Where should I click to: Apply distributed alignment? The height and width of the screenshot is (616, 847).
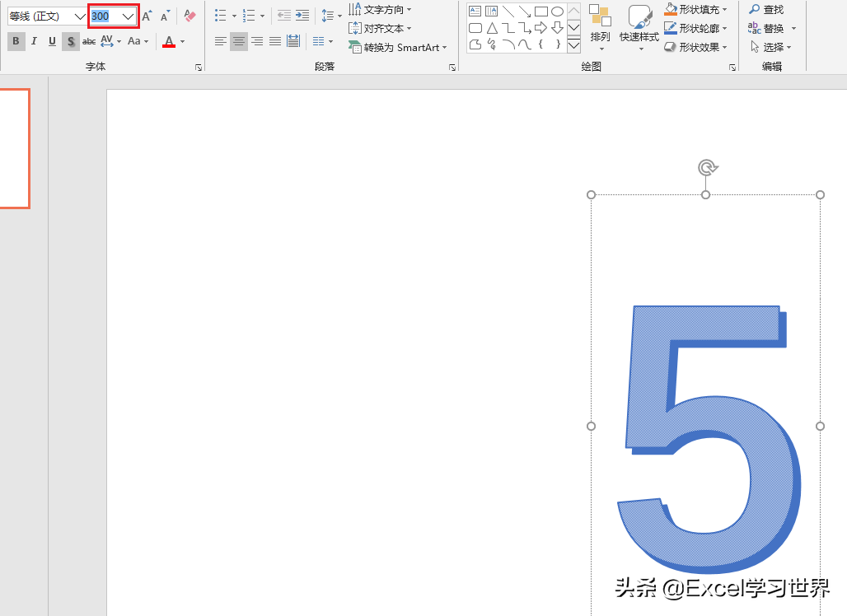(293, 41)
